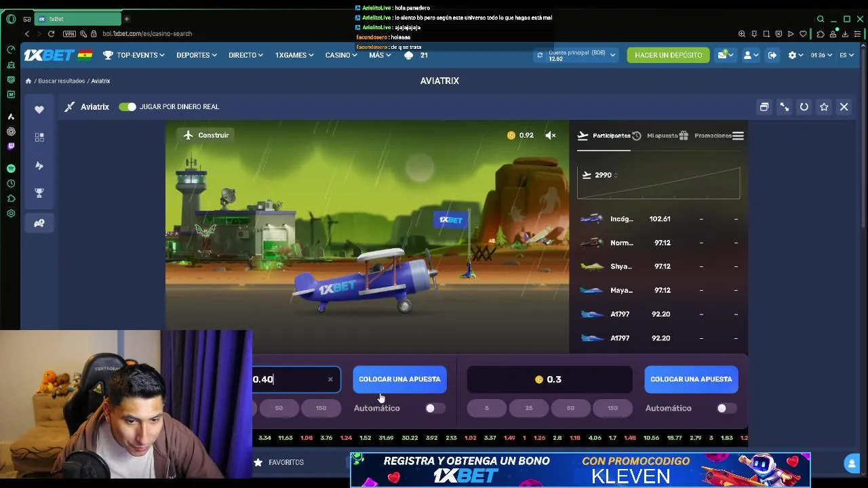Click the favorites heart icon in left sidebar
Viewport: 868px width, 488px height.
[x=39, y=110]
